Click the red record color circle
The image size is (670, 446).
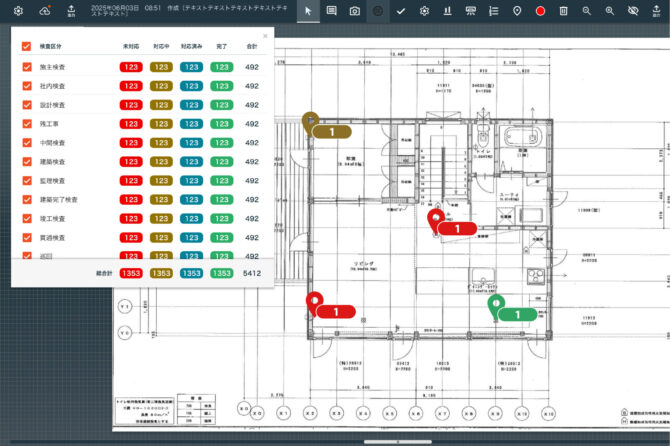pos(540,11)
